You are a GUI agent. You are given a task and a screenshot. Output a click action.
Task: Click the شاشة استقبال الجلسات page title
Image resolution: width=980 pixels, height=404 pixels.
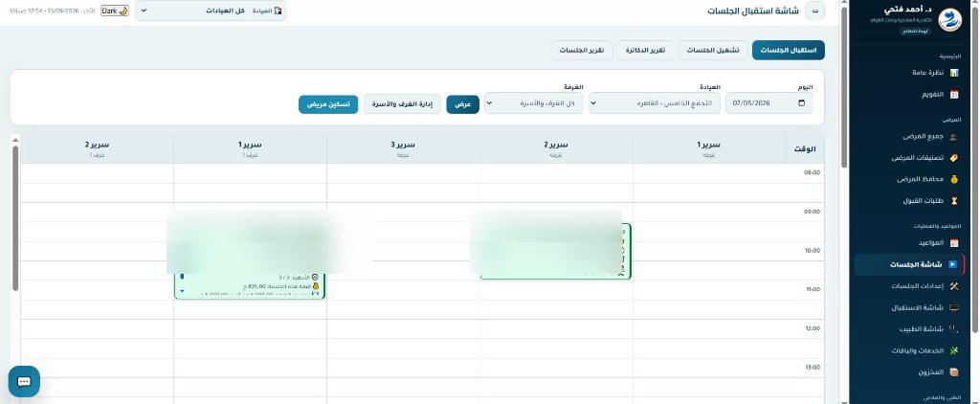point(753,11)
